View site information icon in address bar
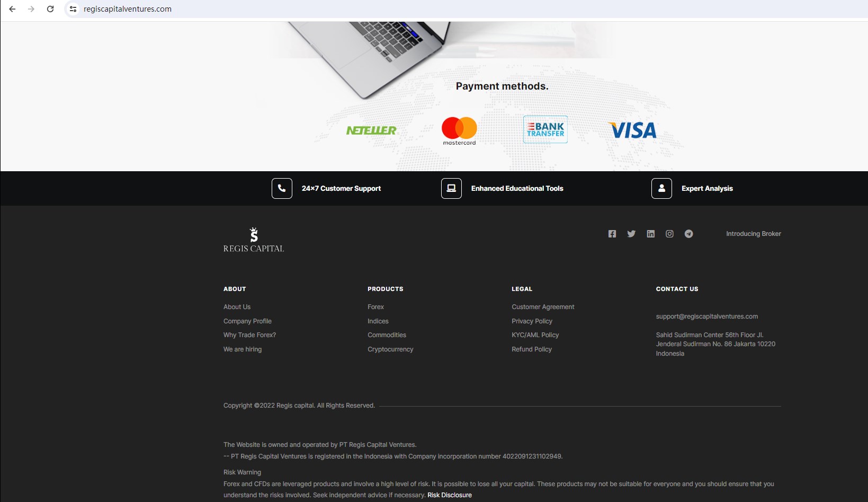The width and height of the screenshot is (868, 502). coord(73,9)
